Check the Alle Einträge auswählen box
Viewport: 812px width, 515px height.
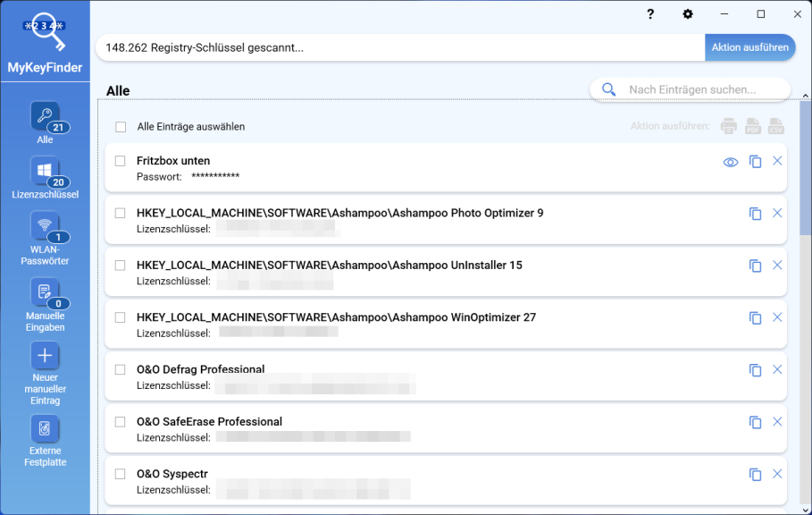121,127
